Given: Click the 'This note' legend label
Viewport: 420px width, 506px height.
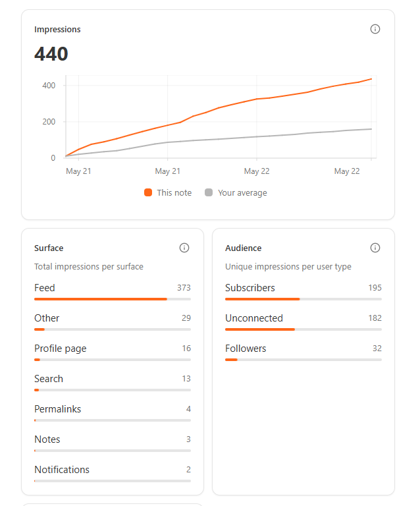Looking at the screenshot, I should (x=174, y=192).
